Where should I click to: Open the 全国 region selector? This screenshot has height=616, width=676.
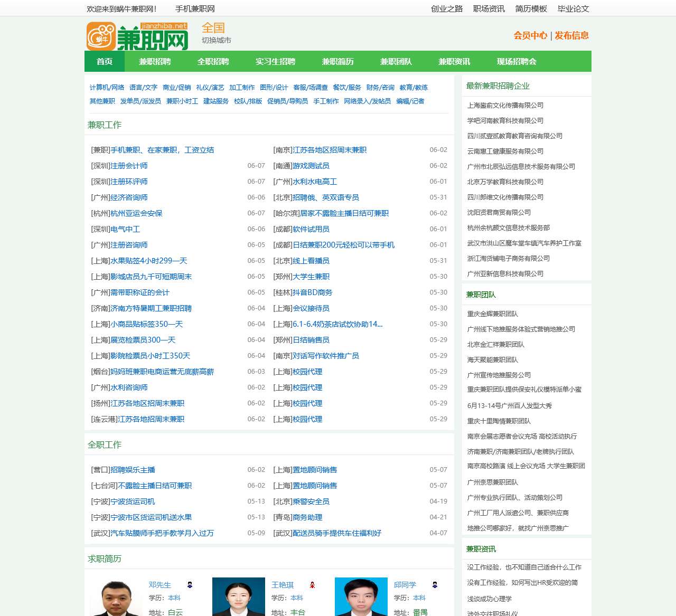[x=213, y=27]
